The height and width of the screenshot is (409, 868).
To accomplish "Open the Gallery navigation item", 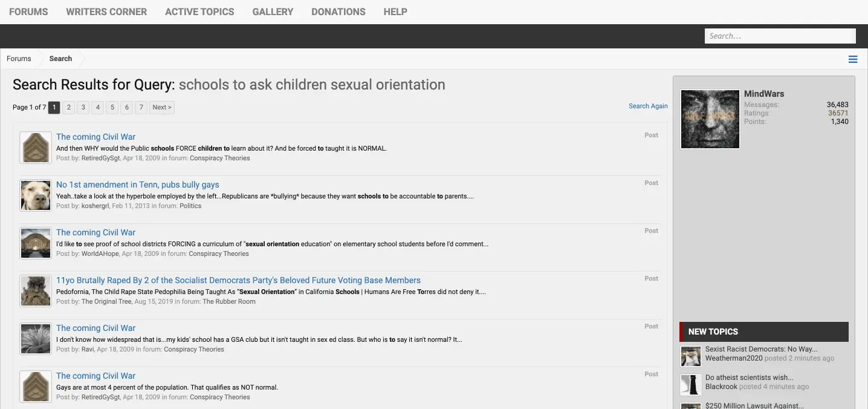I will 273,11.
